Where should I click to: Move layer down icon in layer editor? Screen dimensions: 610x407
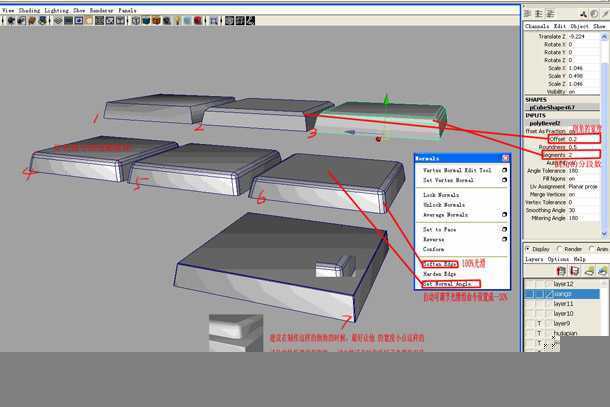click(x=574, y=271)
